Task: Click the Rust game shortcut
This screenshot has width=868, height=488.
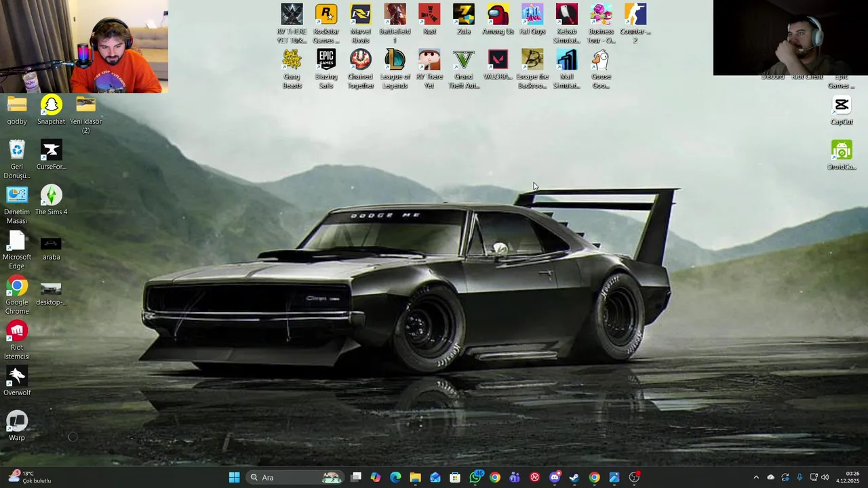Action: coord(429,20)
